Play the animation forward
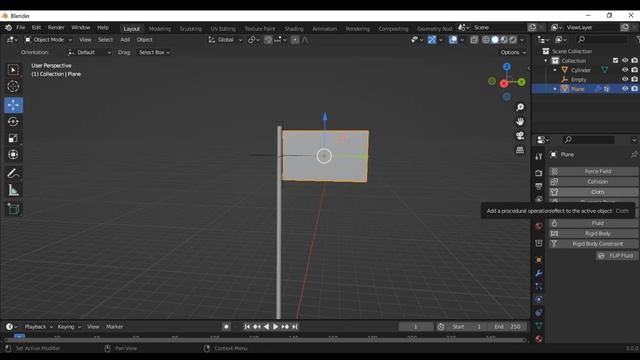Screen dimensions: 640x360 (276, 327)
